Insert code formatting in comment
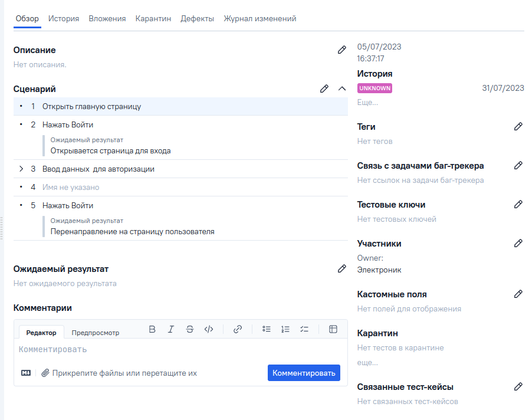The height and width of the screenshot is (420, 529). point(208,330)
